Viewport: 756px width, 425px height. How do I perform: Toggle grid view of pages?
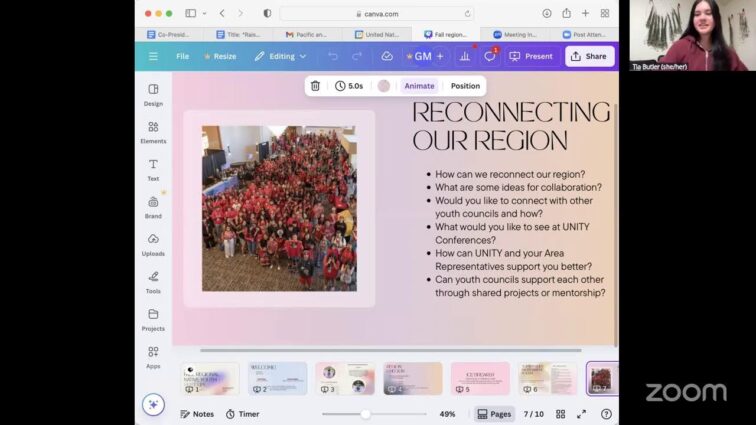click(560, 414)
